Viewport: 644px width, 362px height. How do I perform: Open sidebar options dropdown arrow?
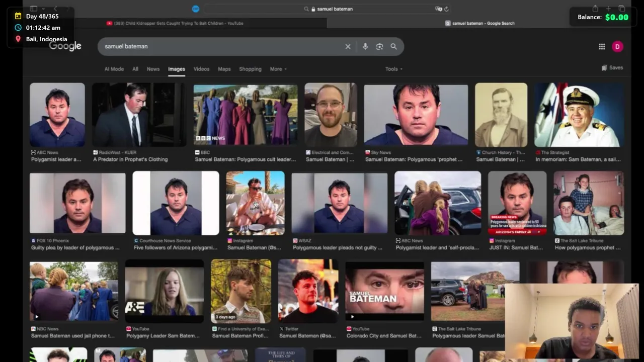click(43, 9)
